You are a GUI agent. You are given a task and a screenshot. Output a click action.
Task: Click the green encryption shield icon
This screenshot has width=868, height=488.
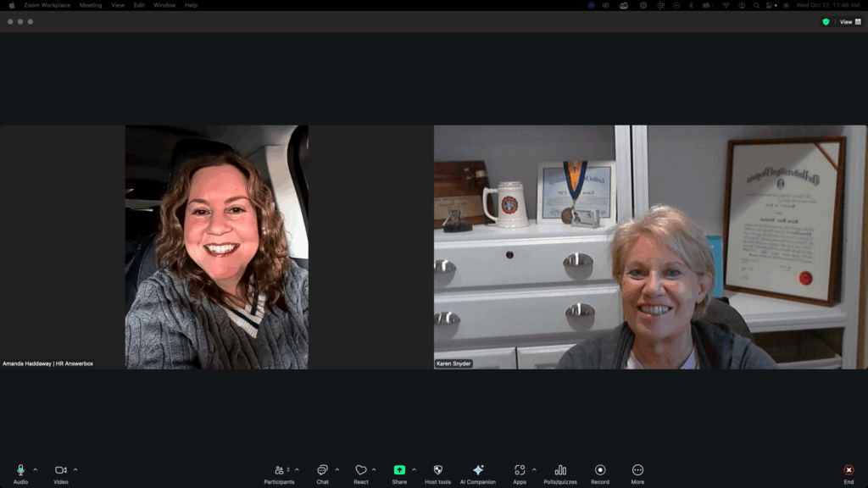826,22
